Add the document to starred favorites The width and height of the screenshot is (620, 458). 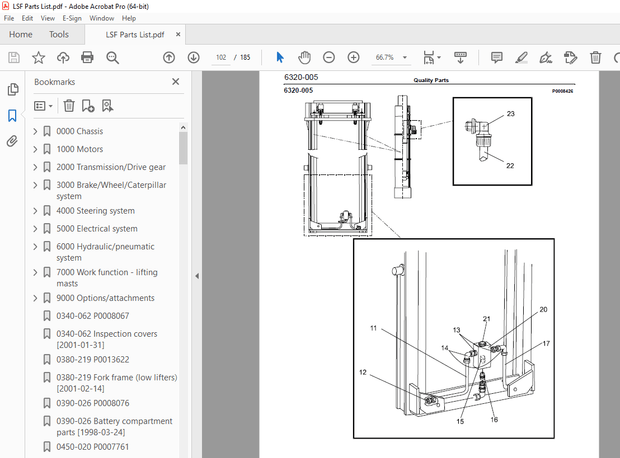tap(38, 58)
